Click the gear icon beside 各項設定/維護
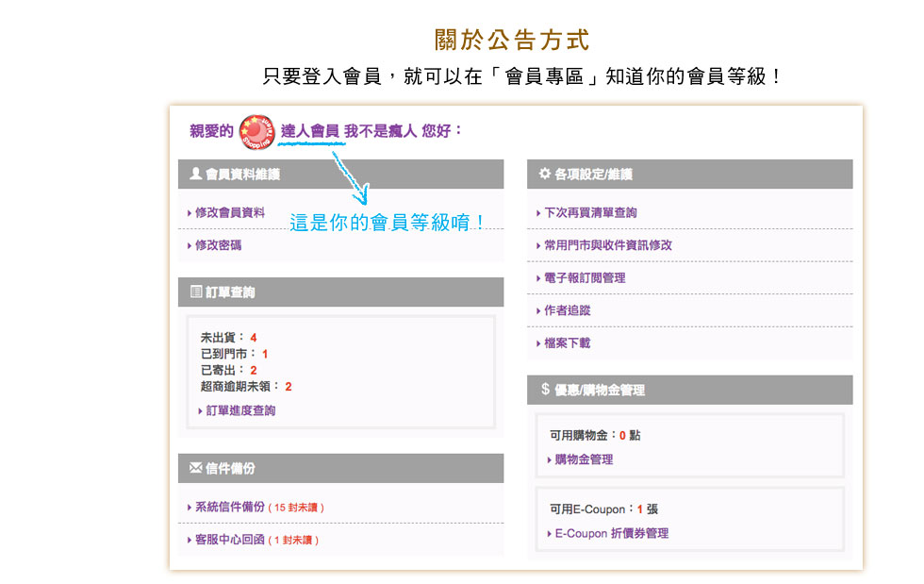924x584 pixels. (544, 174)
